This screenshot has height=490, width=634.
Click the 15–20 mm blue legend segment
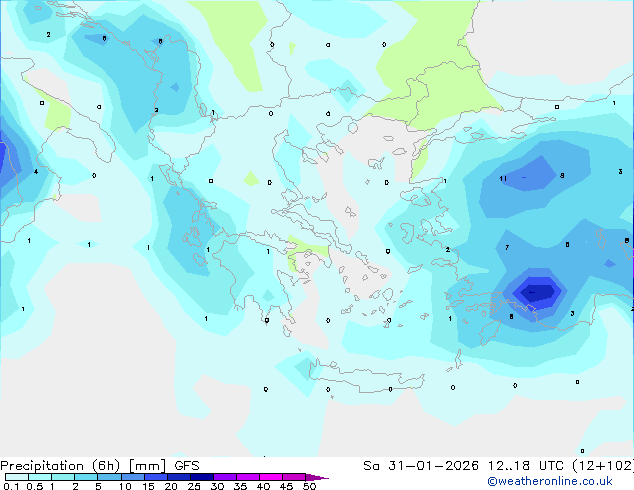[156, 477]
